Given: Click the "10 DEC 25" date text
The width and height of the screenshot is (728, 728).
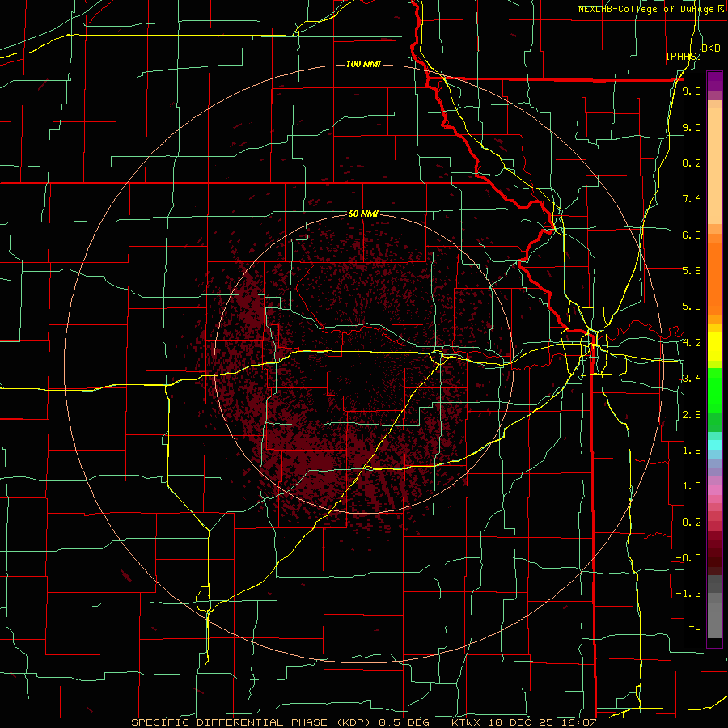Looking at the screenshot, I should coord(520,722).
